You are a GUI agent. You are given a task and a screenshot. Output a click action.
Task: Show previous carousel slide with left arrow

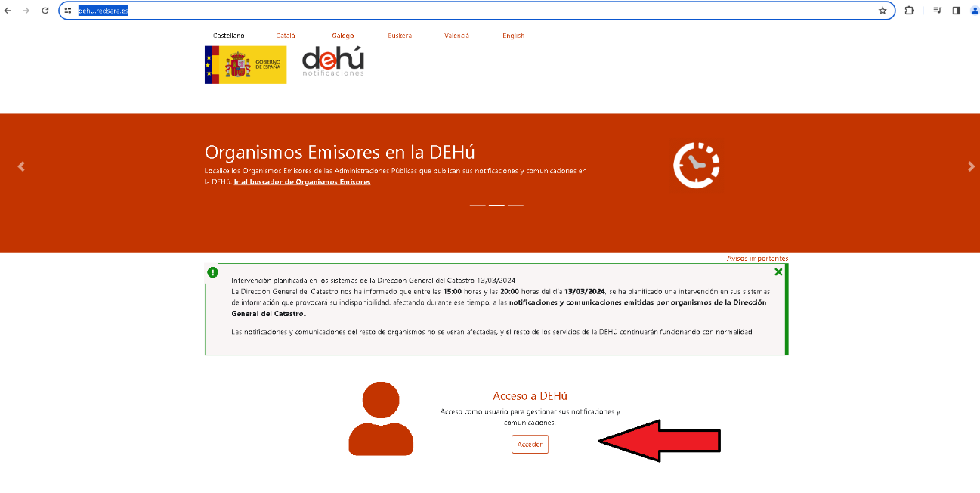pyautogui.click(x=21, y=166)
